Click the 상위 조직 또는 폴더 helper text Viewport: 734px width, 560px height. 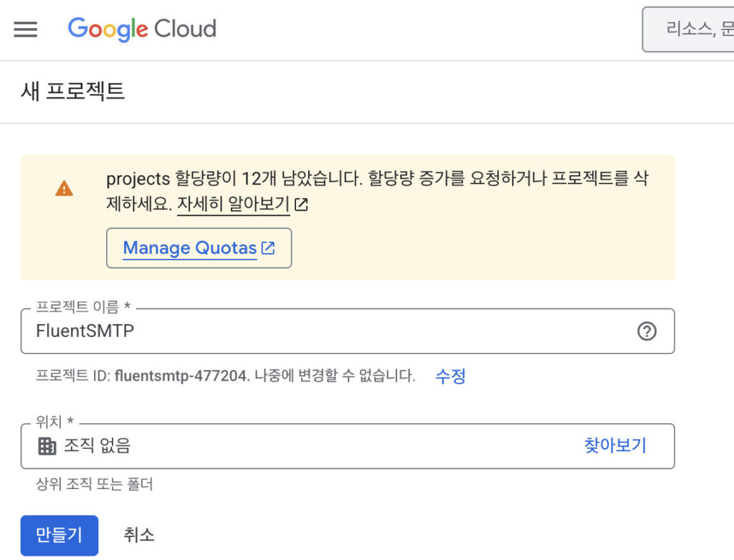[95, 484]
